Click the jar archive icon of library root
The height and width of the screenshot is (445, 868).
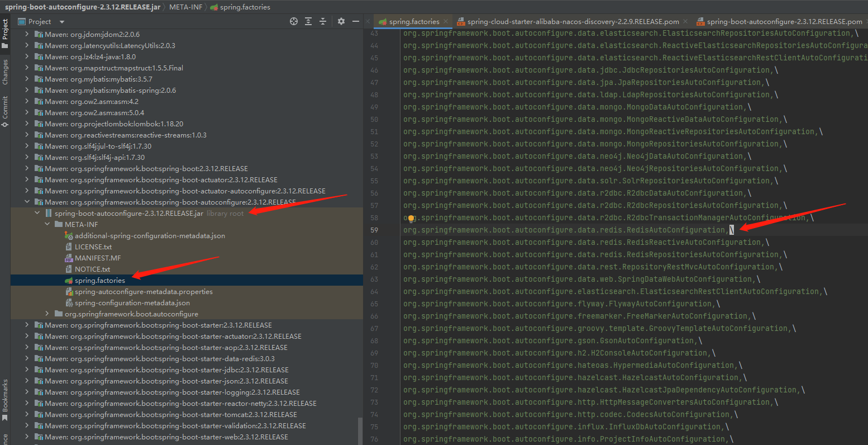coord(49,213)
